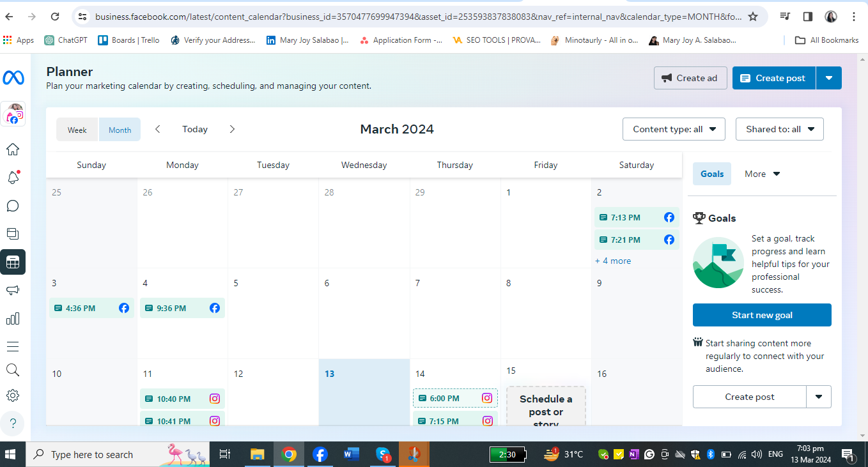Open the Windows Start menu
Image resolution: width=868 pixels, height=467 pixels.
[12, 454]
